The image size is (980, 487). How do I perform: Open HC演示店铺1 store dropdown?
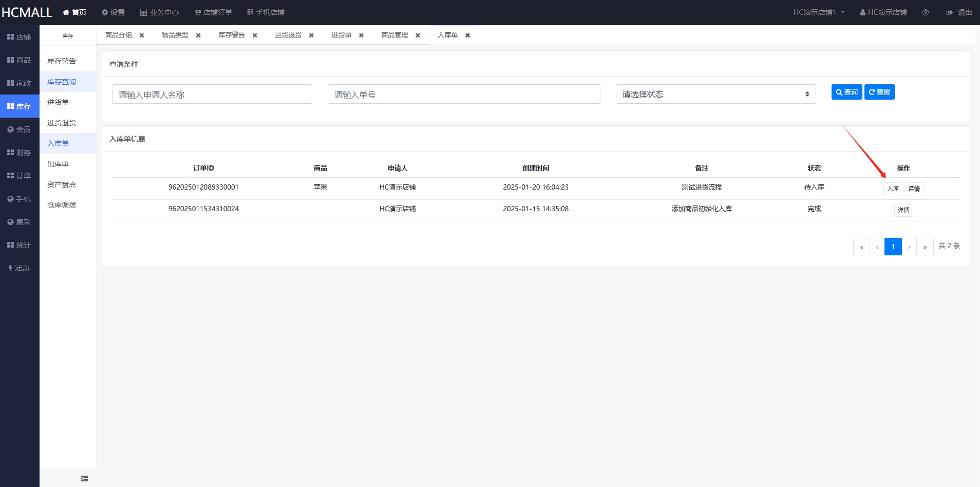[x=818, y=12]
